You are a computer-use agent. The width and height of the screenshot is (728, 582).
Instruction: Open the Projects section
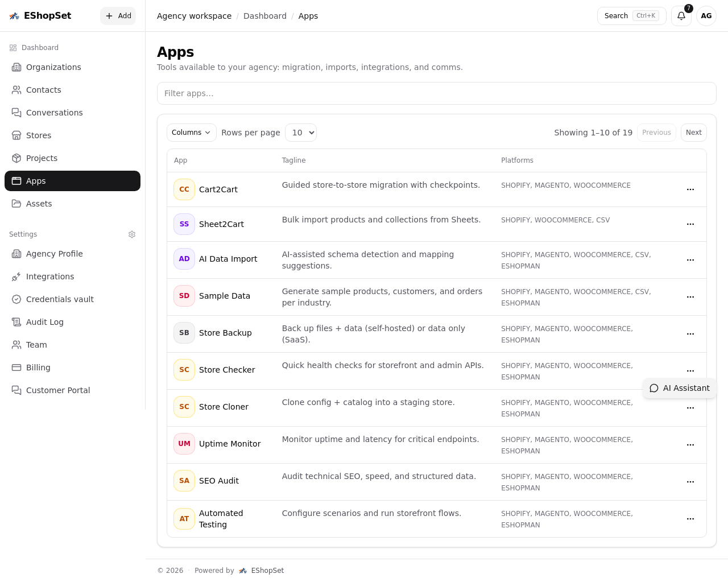pos(42,158)
